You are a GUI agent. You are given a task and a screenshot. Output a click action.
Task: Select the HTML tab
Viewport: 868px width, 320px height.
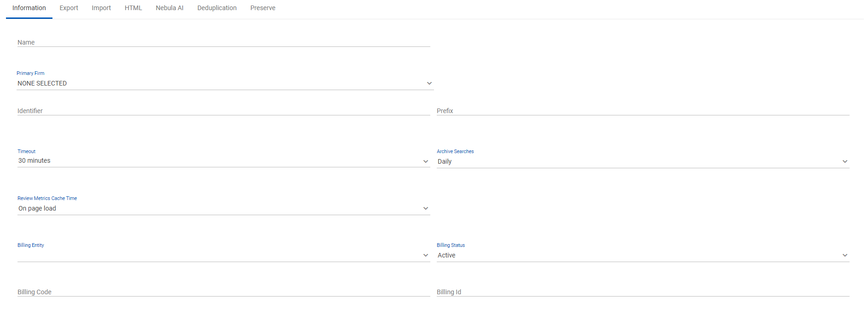click(x=133, y=8)
